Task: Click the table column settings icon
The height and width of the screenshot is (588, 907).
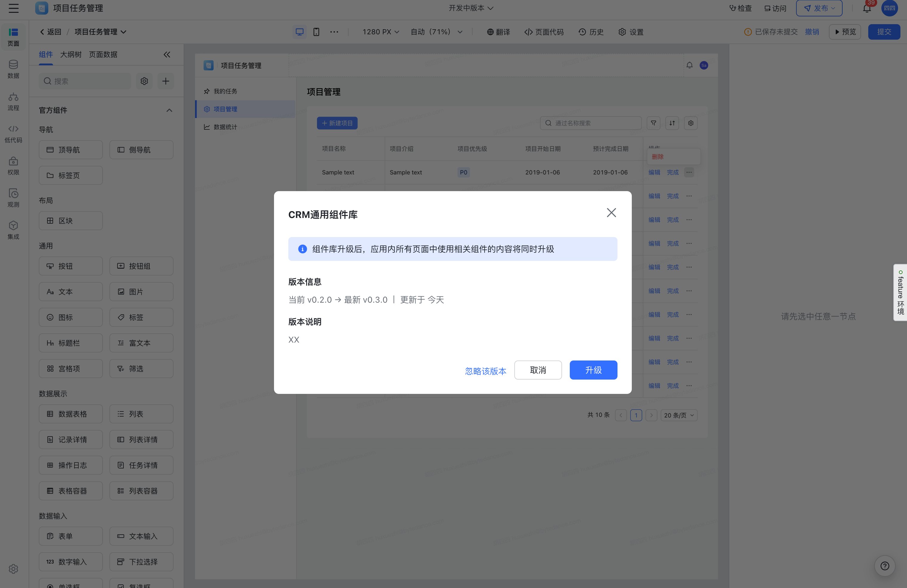Action: click(691, 123)
